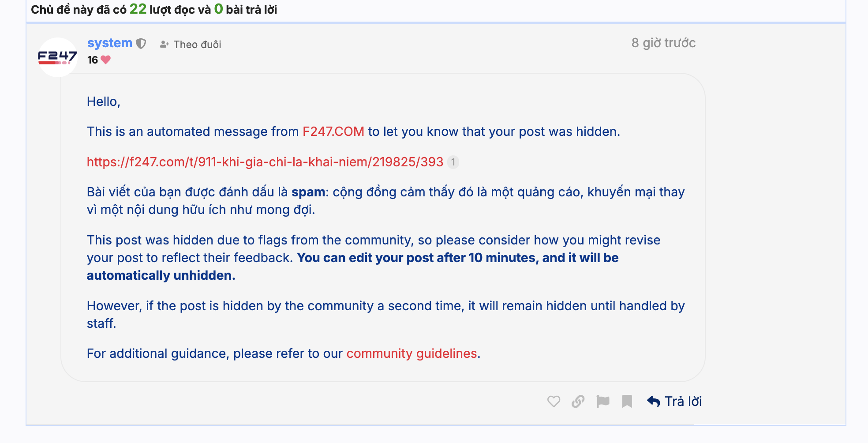868x443 pixels.
Task: Flag this post using the flag icon
Action: coord(602,401)
